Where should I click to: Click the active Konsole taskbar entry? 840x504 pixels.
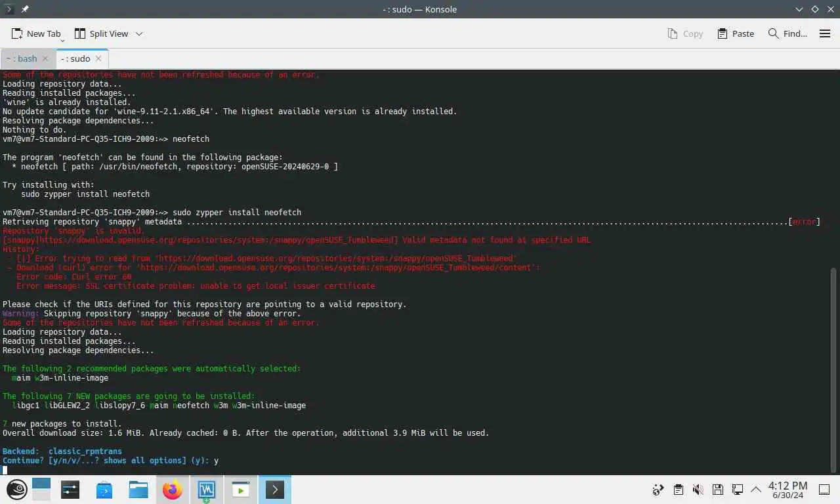pos(275,490)
